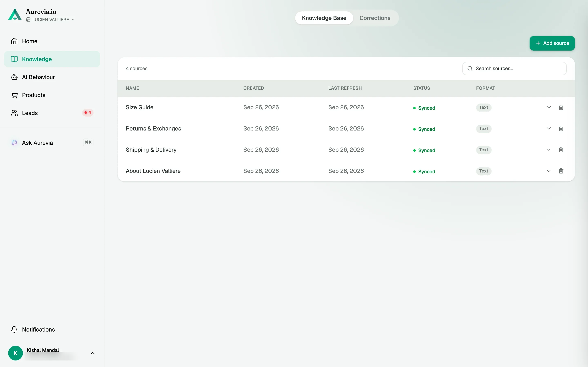Click the AI Behaviour robot icon
Image resolution: width=588 pixels, height=367 pixels.
coord(14,77)
